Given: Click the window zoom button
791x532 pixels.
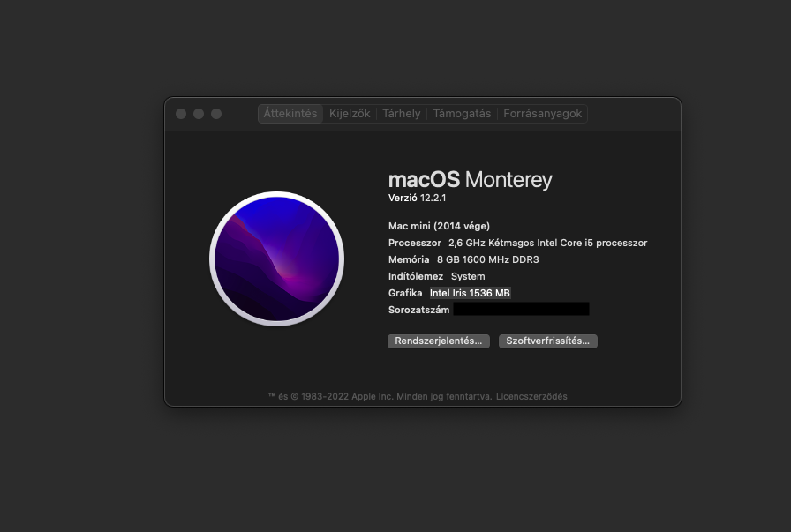Looking at the screenshot, I should click(216, 114).
